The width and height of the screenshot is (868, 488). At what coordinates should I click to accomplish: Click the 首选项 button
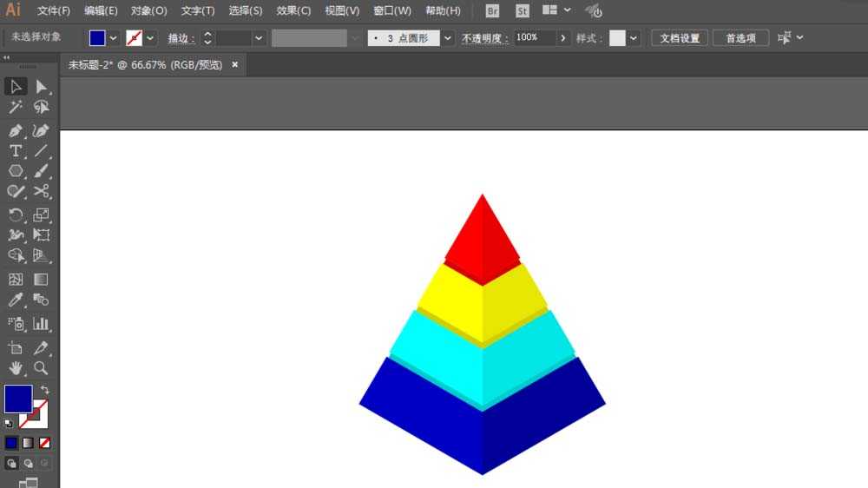tap(740, 38)
